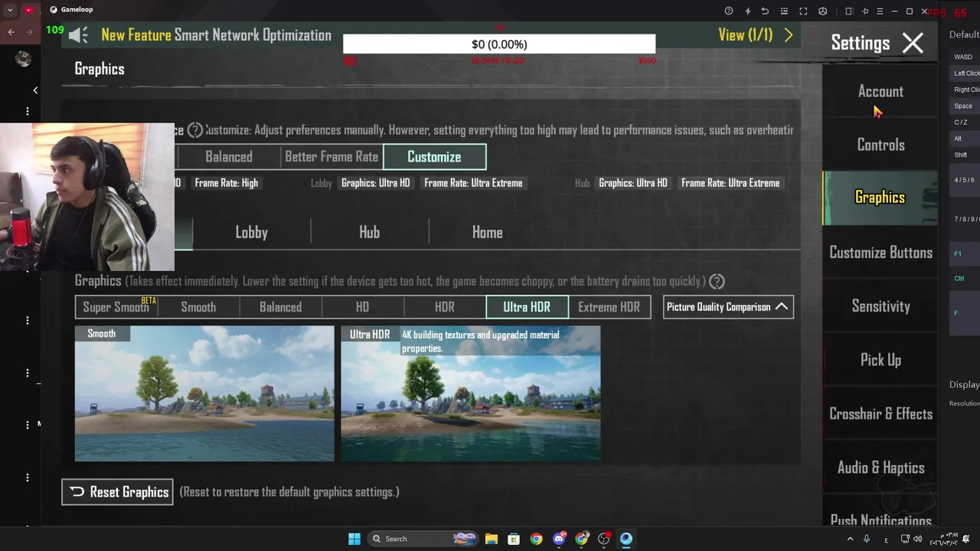Toggle fullscreen via the corner-brackets icon
The width and height of the screenshot is (980, 551).
coord(803,11)
